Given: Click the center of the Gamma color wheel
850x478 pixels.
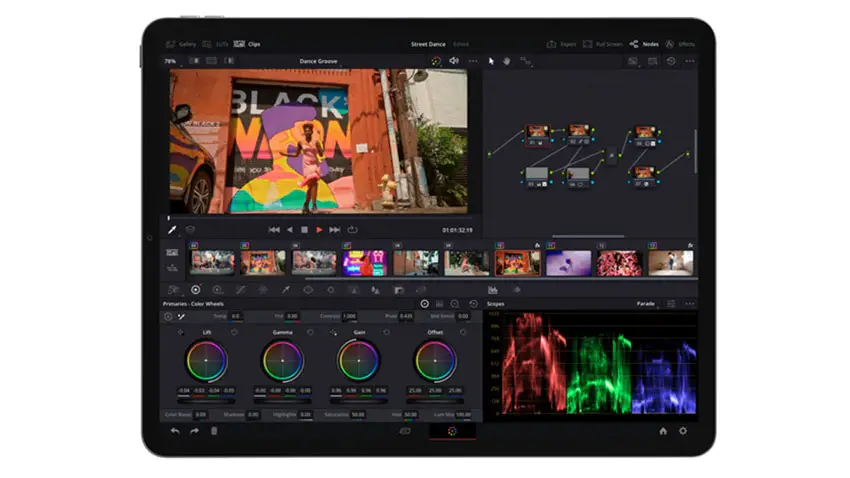Looking at the screenshot, I should pyautogui.click(x=282, y=360).
